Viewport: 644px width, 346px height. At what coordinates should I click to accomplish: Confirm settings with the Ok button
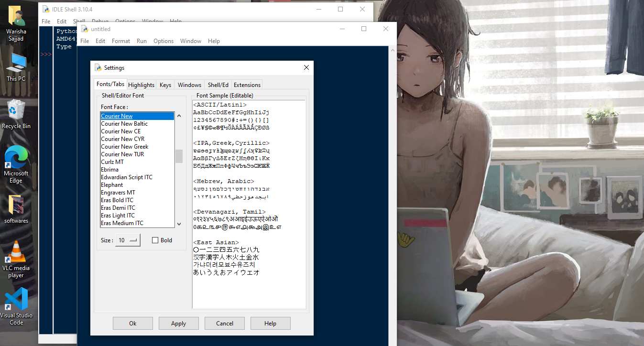(x=133, y=324)
